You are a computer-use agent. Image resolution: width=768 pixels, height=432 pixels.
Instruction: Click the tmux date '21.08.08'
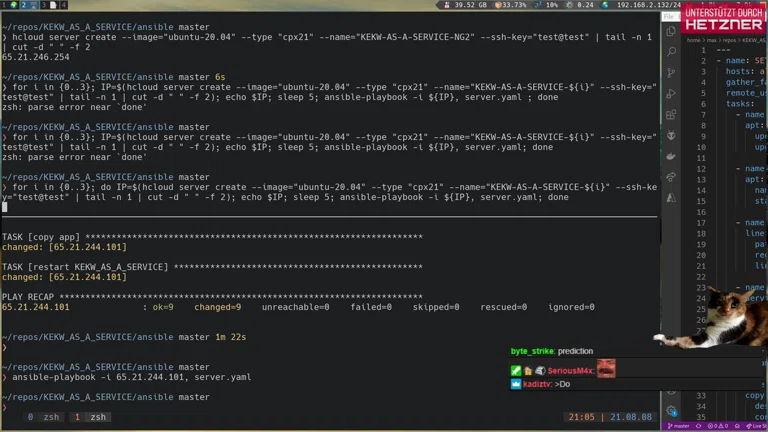[631, 417]
